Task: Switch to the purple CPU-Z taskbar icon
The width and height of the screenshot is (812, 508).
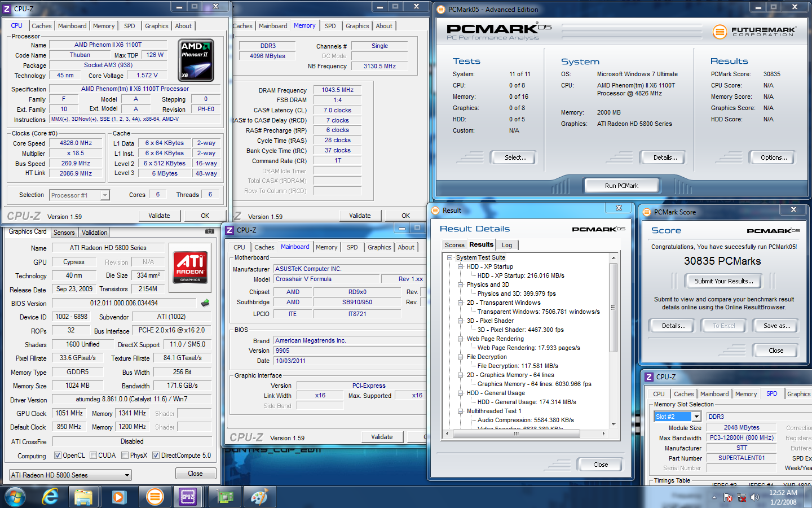Action: [x=188, y=497]
